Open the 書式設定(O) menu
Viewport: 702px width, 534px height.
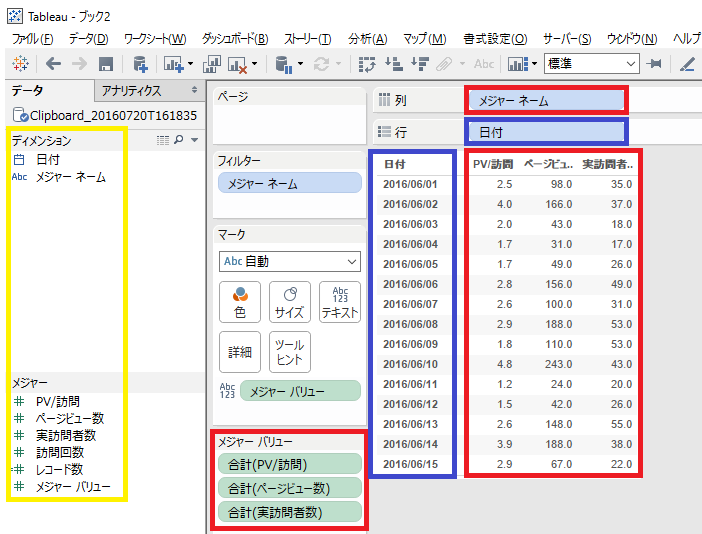click(x=495, y=39)
